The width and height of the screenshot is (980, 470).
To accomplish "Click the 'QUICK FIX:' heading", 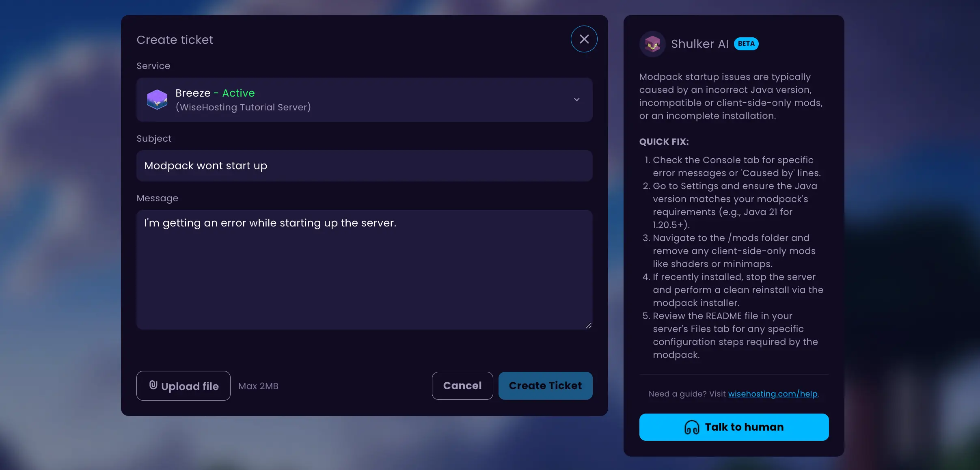I will (x=664, y=142).
